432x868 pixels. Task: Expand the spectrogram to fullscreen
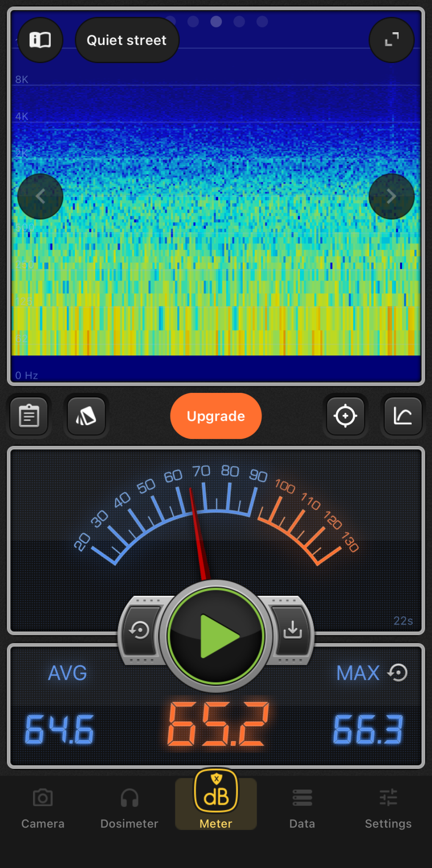(x=391, y=40)
